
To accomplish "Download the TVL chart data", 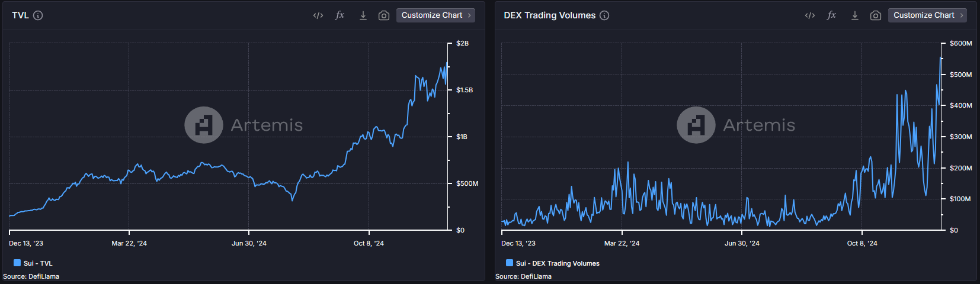I will pos(363,15).
